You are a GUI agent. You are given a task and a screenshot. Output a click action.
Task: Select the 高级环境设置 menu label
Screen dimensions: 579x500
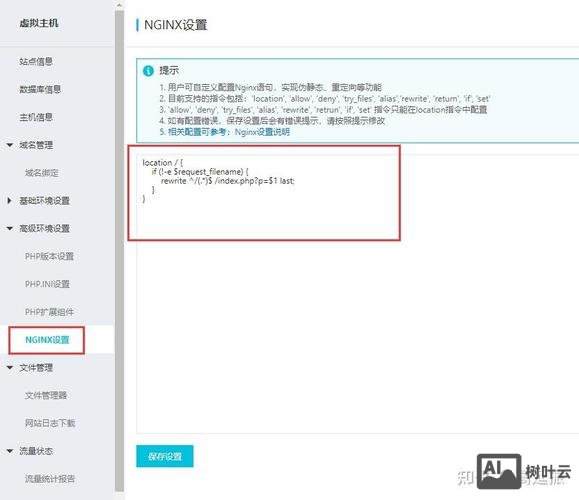click(x=45, y=229)
